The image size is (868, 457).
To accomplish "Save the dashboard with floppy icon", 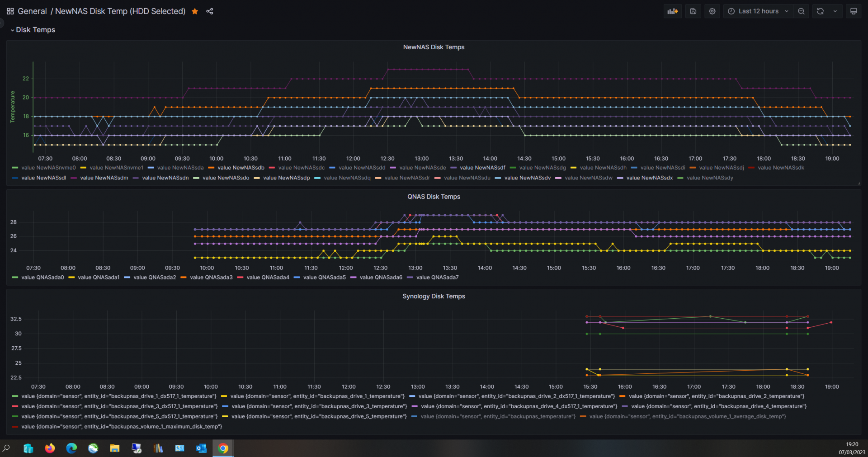I will [x=693, y=11].
